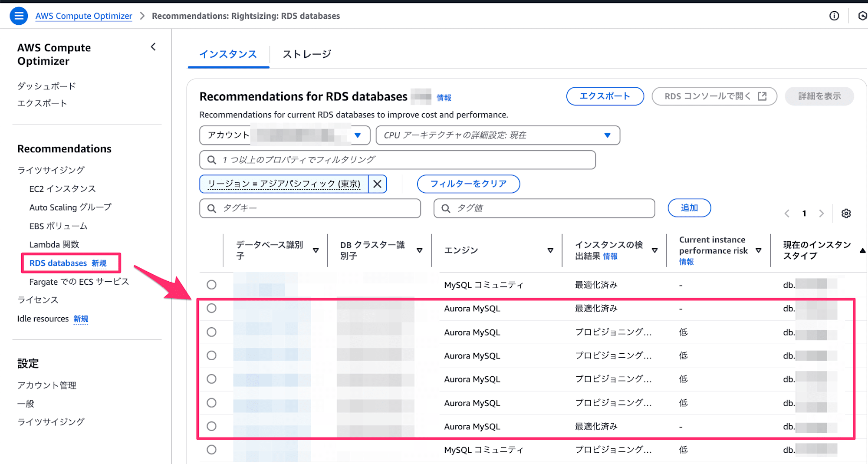
Task: Click the リージョン = アジアパシフィック (東京) token
Action: (284, 184)
